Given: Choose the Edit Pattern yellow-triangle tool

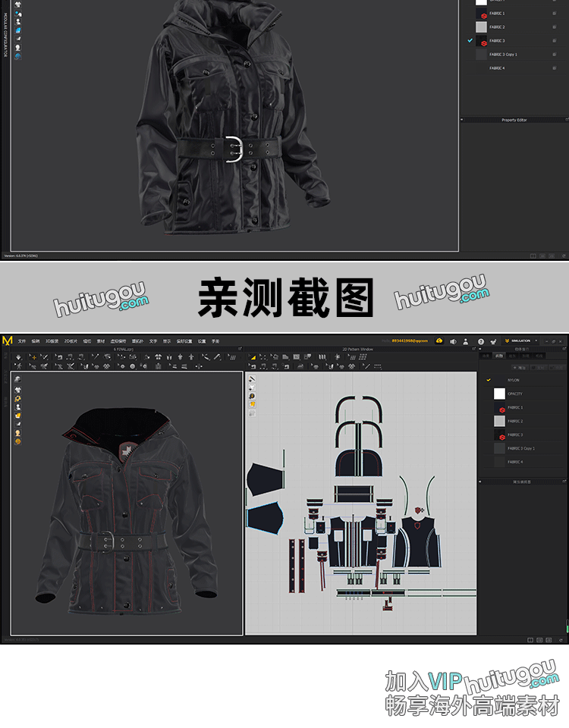Looking at the screenshot, I should (x=253, y=357).
